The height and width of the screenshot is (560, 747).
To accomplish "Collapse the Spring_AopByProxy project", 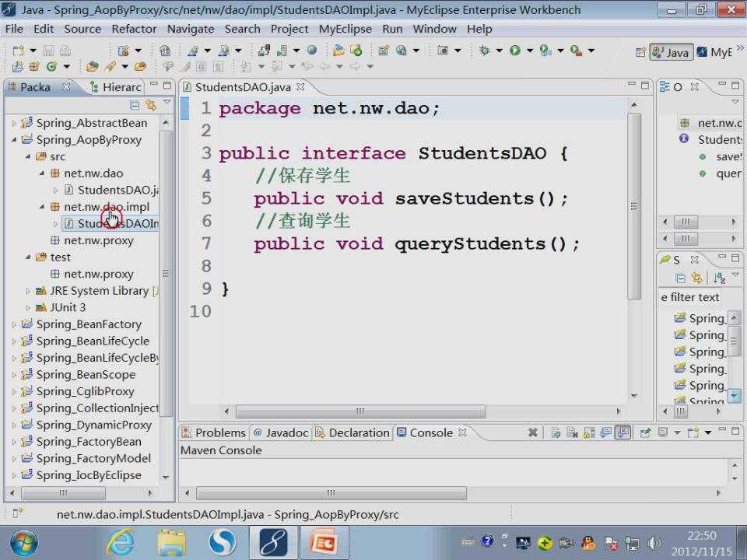I will click(14, 140).
